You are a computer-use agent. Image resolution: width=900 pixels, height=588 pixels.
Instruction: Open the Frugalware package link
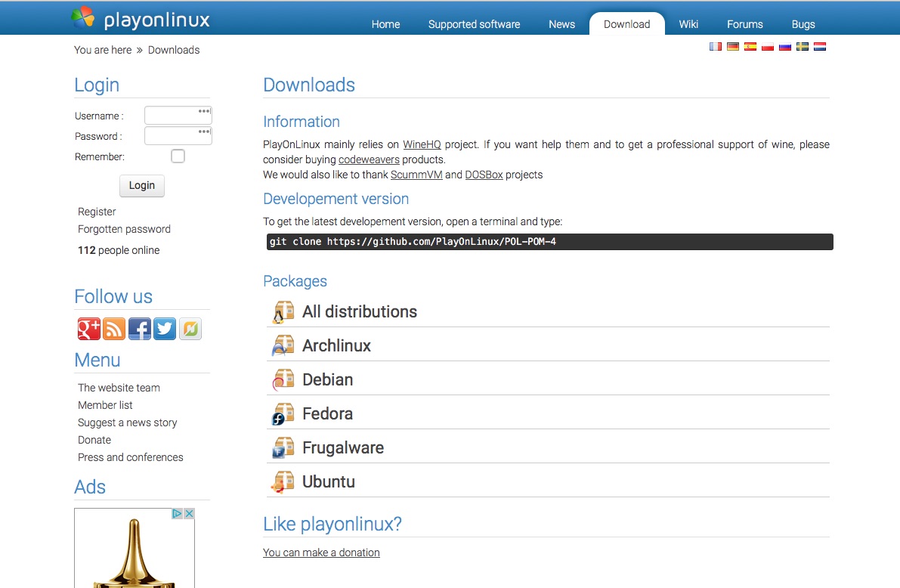[x=343, y=447]
